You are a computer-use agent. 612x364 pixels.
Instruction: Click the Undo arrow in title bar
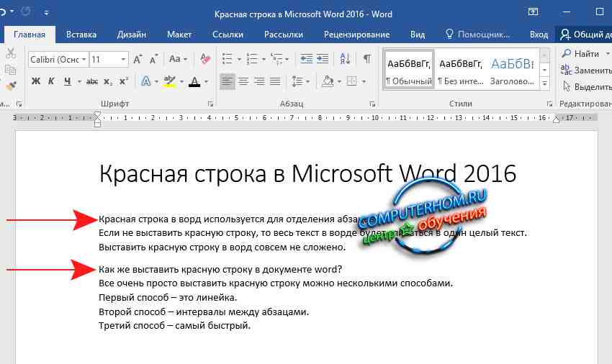(3, 12)
